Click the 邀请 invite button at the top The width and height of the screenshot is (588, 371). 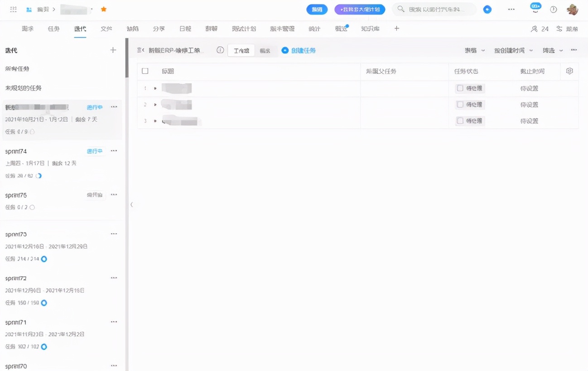317,9
